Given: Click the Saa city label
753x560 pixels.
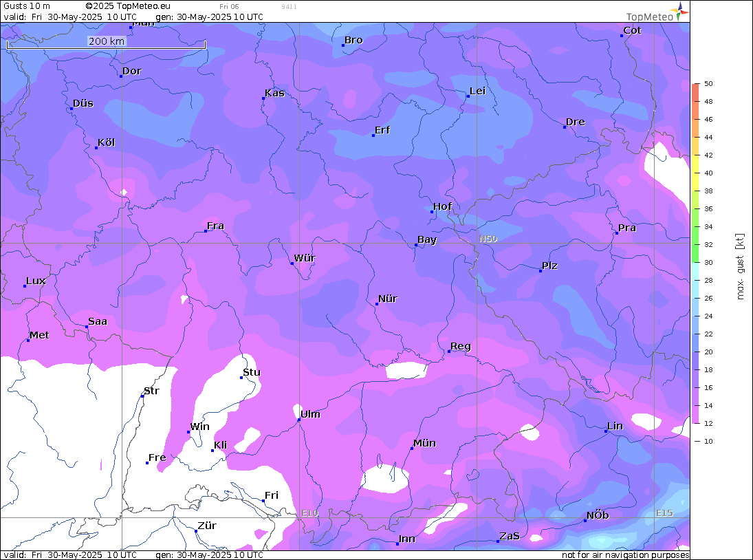Looking at the screenshot, I should (x=98, y=321).
